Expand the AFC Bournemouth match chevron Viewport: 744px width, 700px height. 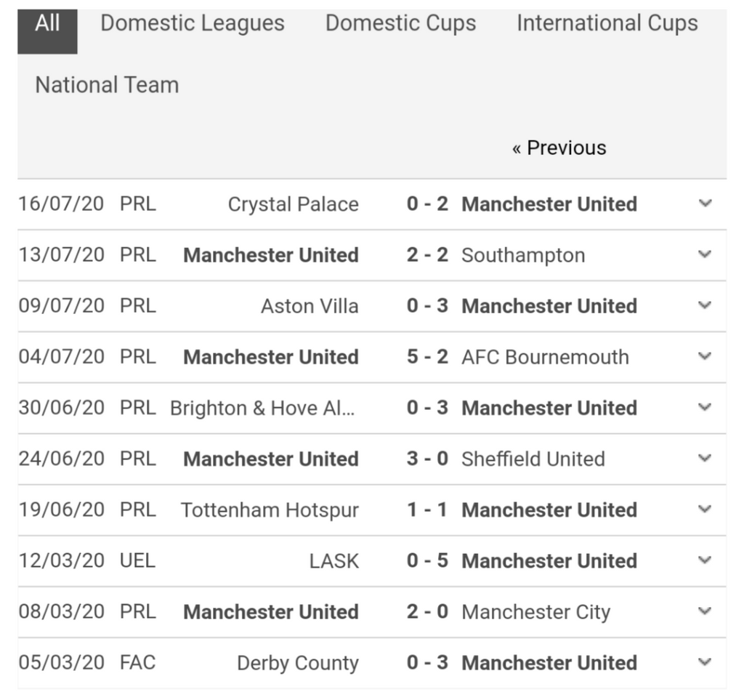point(705,356)
